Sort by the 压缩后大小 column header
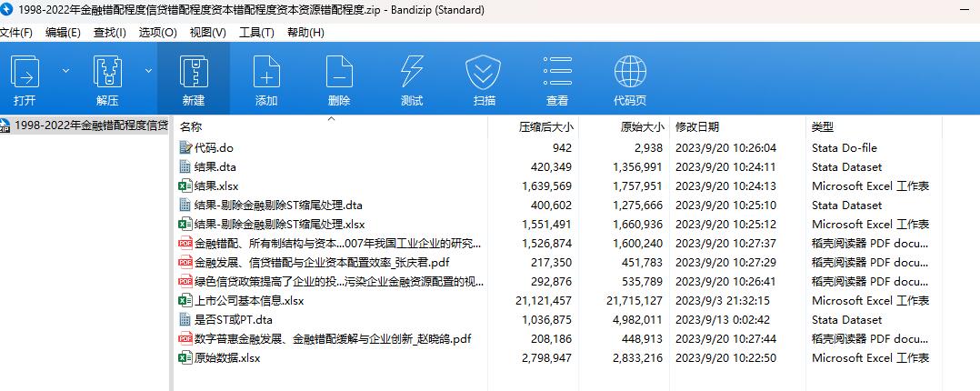 coord(545,127)
